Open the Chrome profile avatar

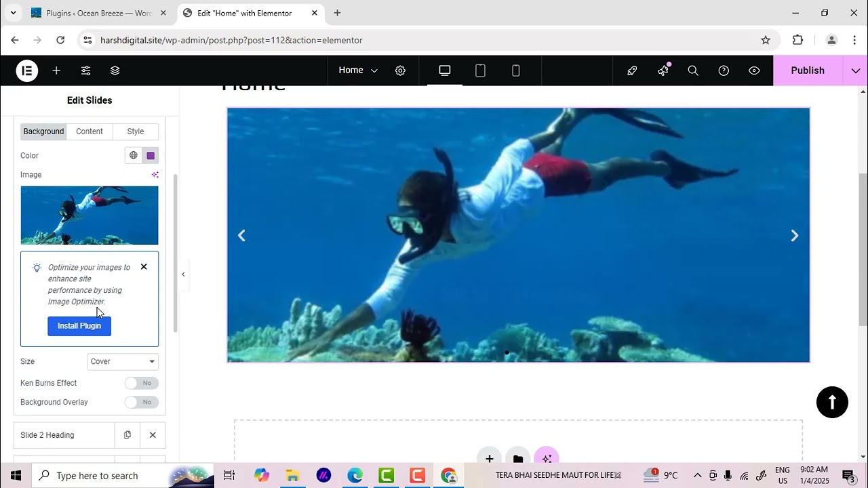(831, 40)
